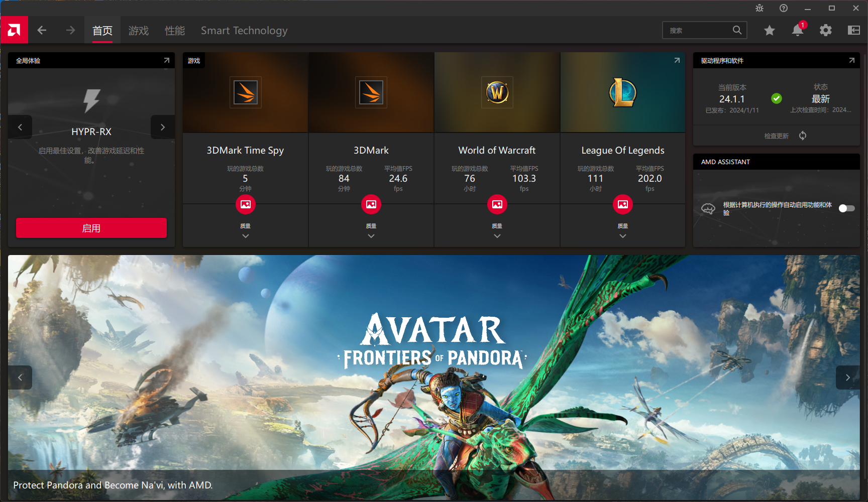Go back with the left arrow
Image resolution: width=868 pixels, height=502 pixels.
(x=42, y=30)
